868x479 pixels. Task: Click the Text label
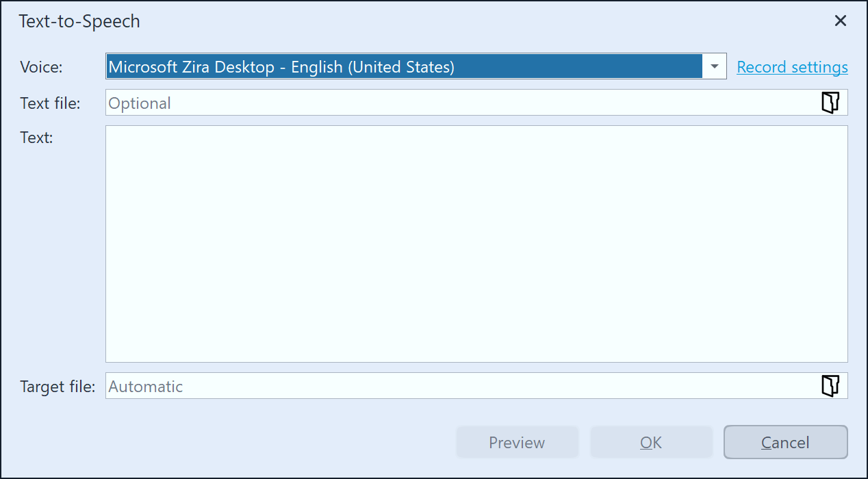coord(36,137)
